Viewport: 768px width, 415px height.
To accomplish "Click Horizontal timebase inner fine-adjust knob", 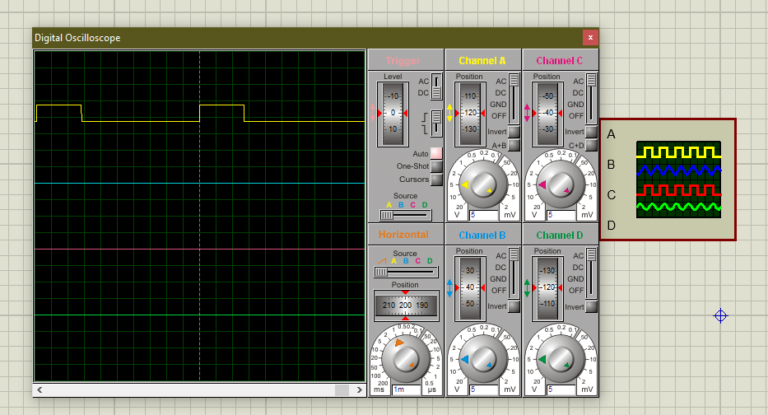I will tap(406, 360).
